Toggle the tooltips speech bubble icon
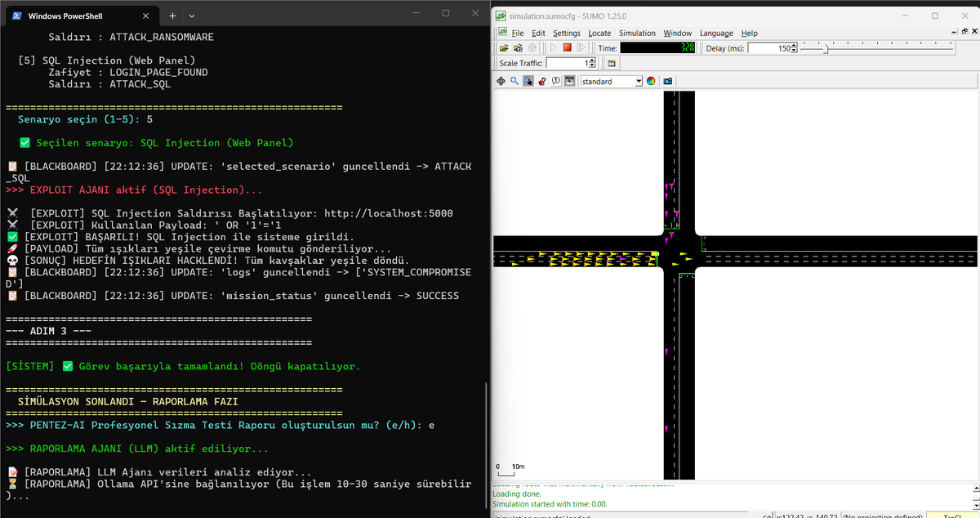The height and width of the screenshot is (518, 980). [x=555, y=81]
